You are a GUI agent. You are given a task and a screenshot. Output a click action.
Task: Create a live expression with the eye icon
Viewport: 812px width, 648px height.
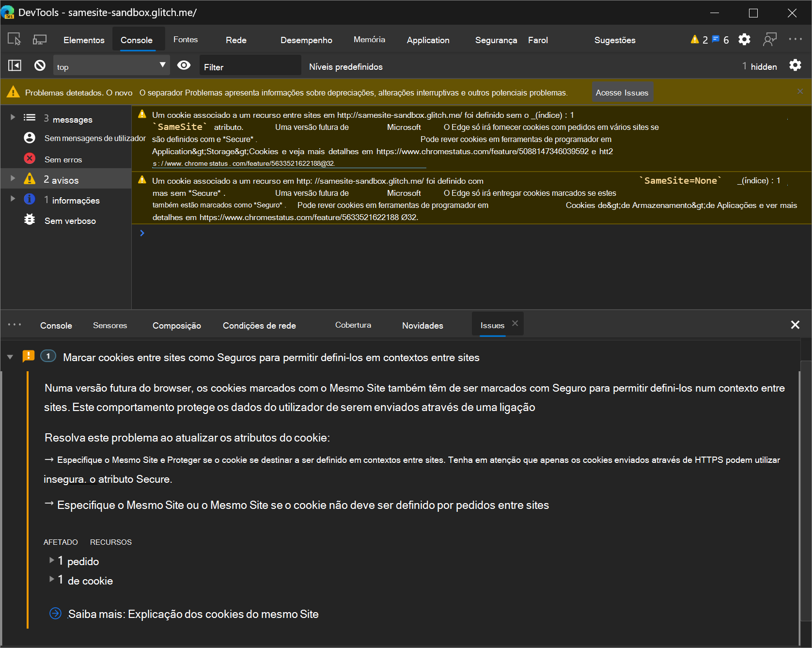click(x=184, y=65)
